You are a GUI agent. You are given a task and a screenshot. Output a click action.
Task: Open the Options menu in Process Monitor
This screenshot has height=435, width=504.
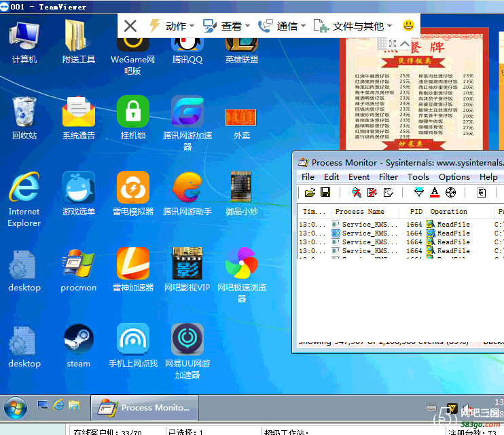tap(454, 177)
